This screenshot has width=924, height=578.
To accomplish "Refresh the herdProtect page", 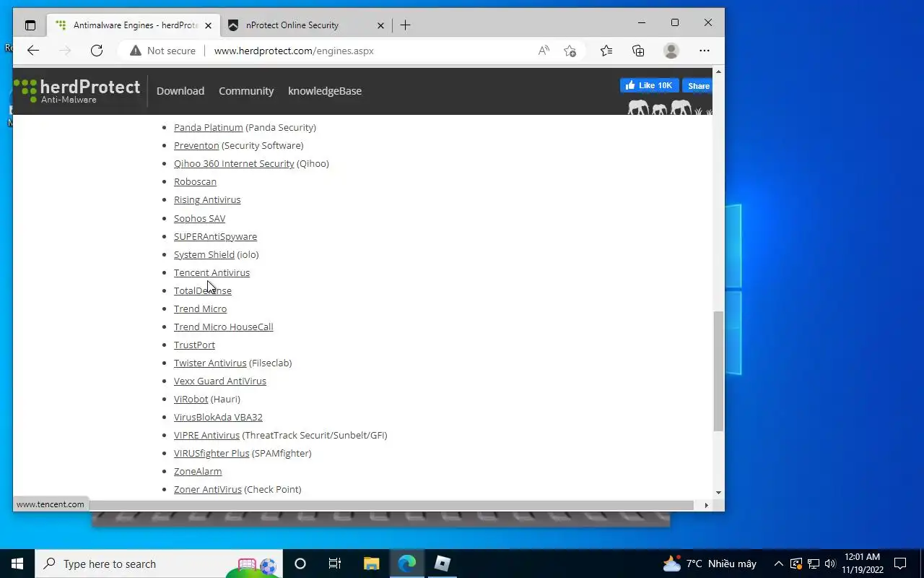I will pos(97,51).
